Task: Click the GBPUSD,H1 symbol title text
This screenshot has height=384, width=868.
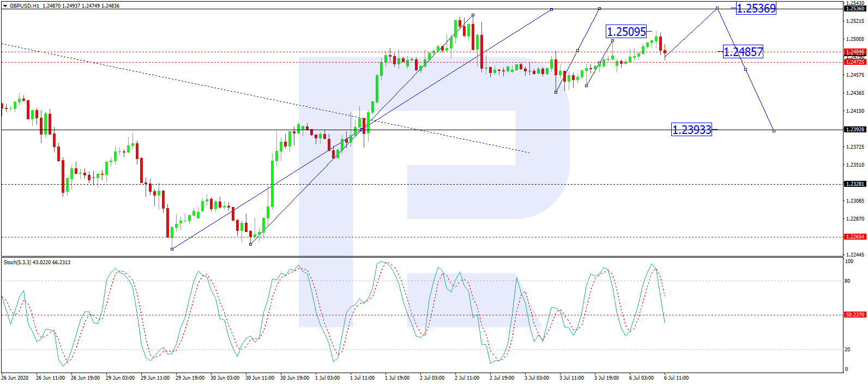Action: pos(25,5)
